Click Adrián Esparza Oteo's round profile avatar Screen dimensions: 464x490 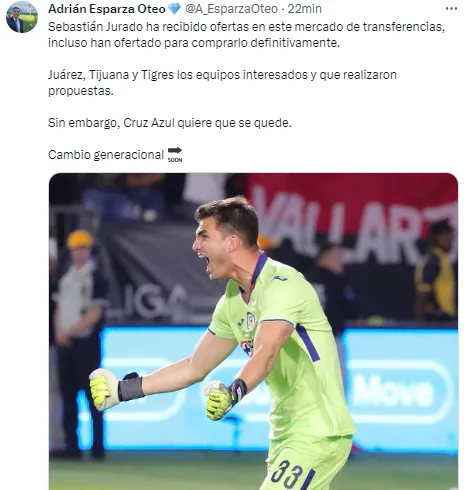pos(22,17)
